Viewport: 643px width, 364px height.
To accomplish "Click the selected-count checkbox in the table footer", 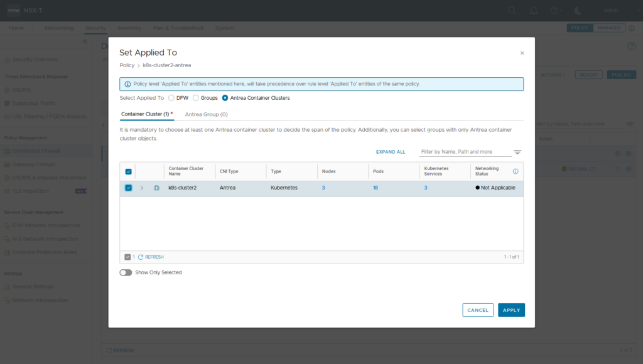I will click(x=127, y=257).
